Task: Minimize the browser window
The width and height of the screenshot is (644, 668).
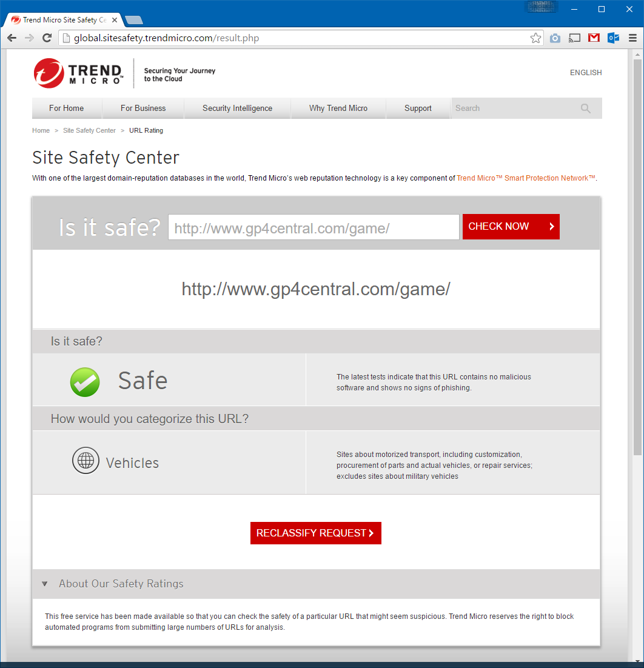Action: coord(574,9)
